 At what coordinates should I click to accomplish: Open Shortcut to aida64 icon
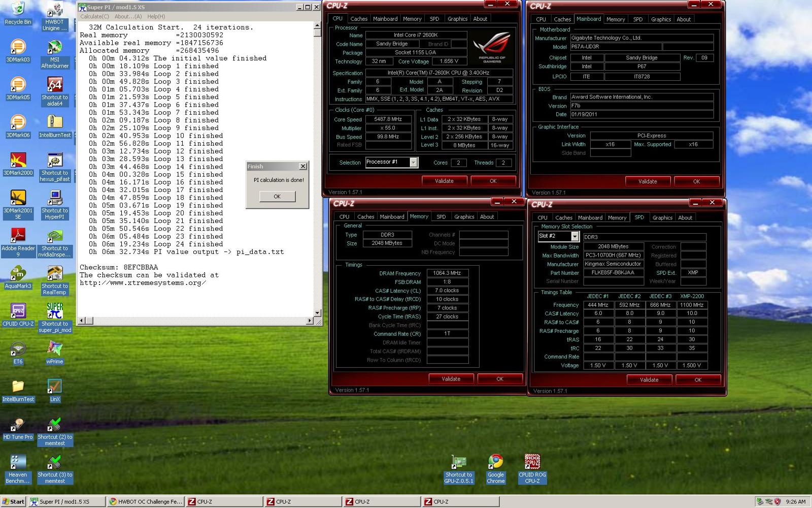55,91
